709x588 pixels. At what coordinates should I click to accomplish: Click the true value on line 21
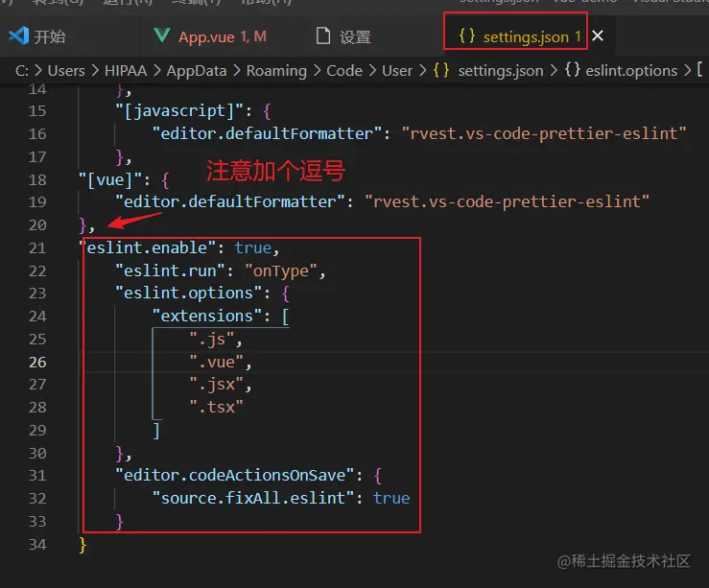(252, 247)
